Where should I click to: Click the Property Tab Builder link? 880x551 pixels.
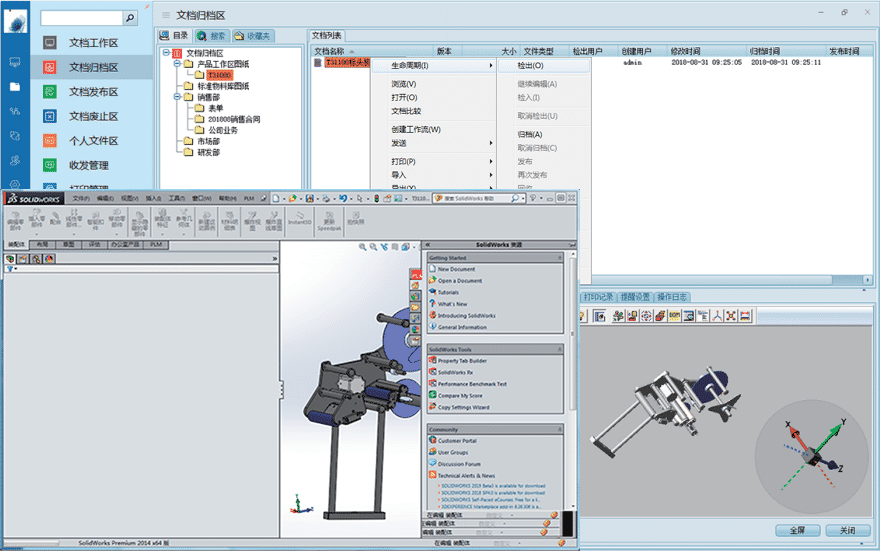pos(462,361)
